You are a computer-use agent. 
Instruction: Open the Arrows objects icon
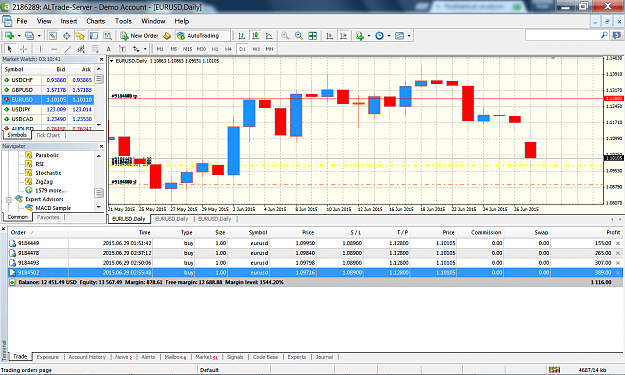click(136, 49)
